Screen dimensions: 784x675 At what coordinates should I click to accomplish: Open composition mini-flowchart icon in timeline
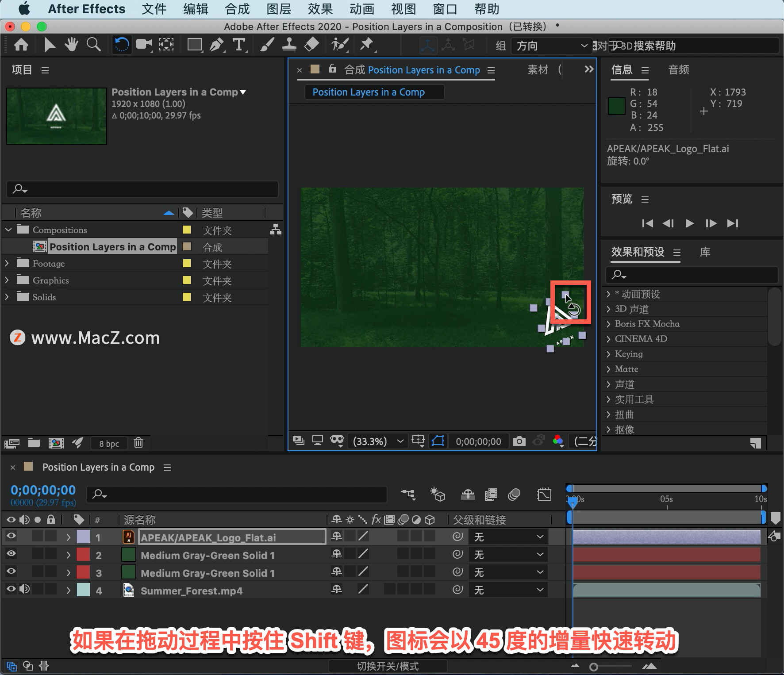[408, 494]
